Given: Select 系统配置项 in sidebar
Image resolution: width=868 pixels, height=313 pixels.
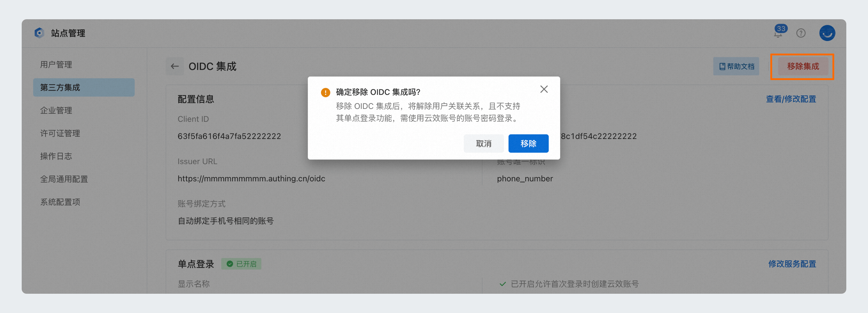Looking at the screenshot, I should 84,202.
